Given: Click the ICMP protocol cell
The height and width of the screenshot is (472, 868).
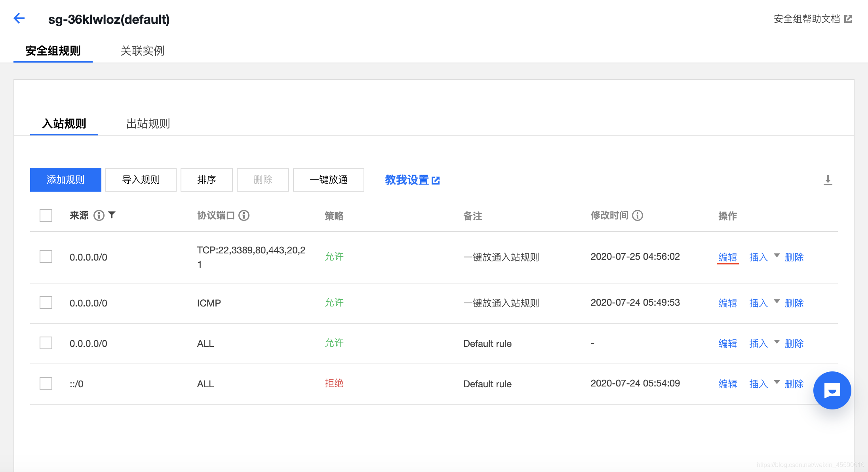Looking at the screenshot, I should point(209,303).
